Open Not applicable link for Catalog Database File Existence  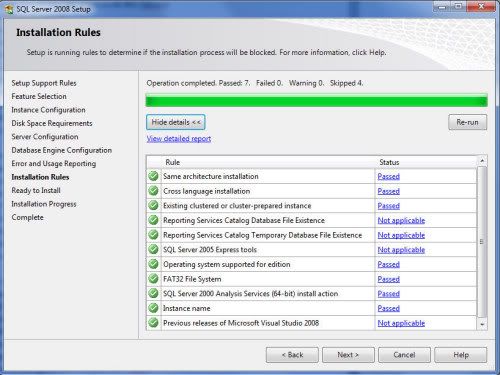coord(401,220)
